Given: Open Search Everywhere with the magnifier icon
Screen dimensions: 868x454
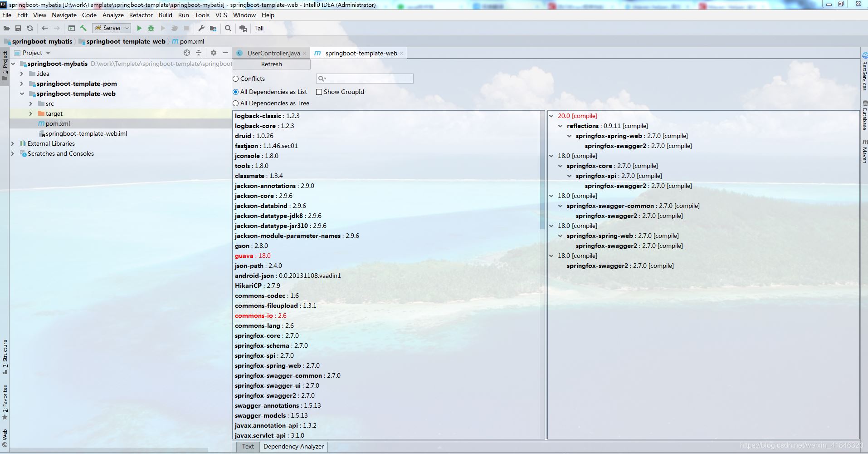Looking at the screenshot, I should point(228,28).
